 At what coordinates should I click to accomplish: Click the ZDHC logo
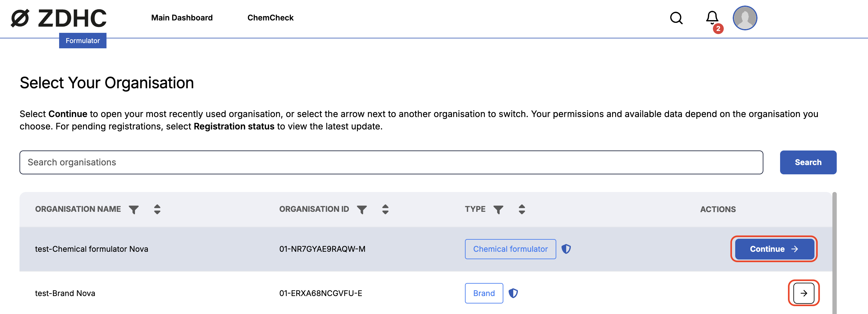click(59, 18)
